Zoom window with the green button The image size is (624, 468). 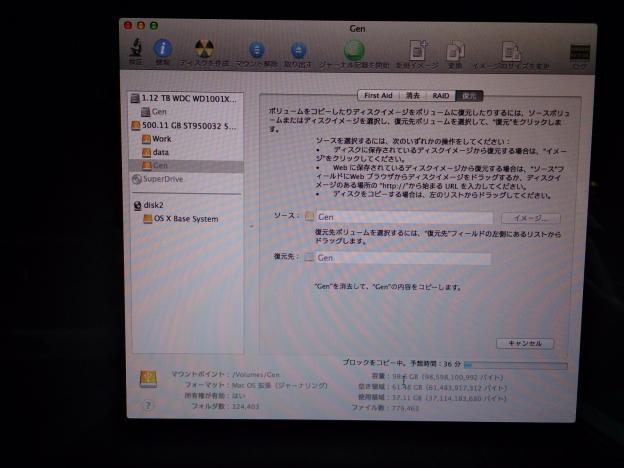[x=154, y=26]
